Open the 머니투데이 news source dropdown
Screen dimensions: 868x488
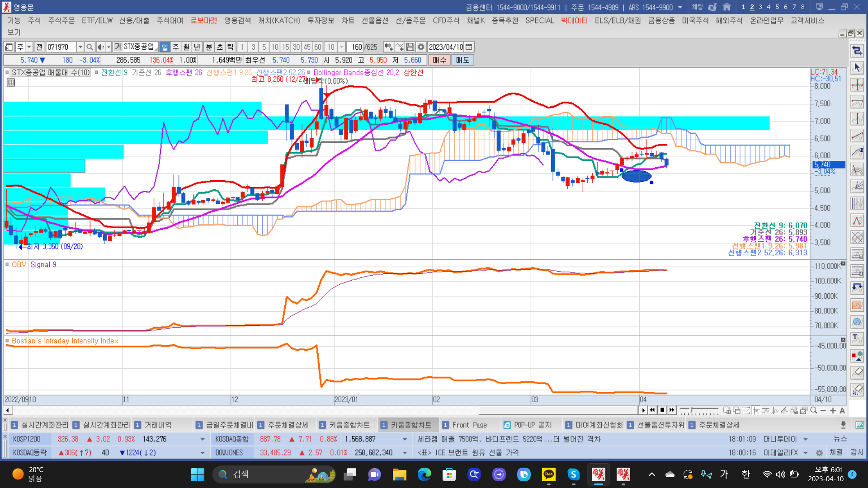click(x=805, y=439)
